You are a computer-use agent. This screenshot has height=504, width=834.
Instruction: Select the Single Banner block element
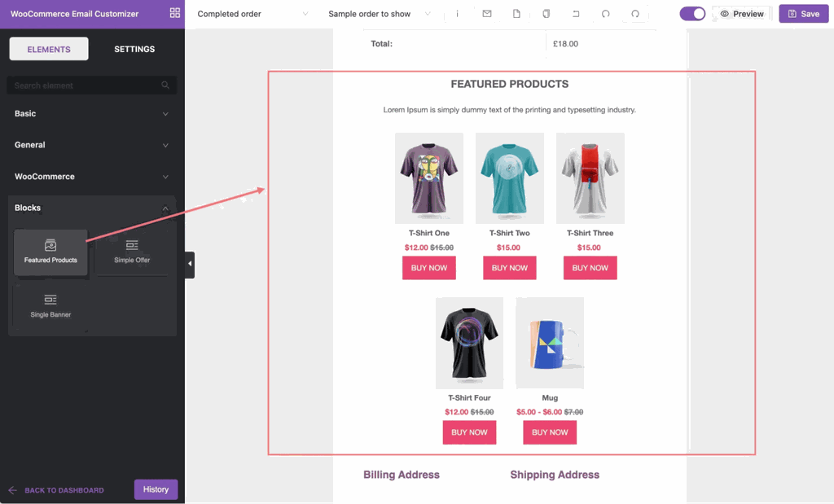(50, 305)
